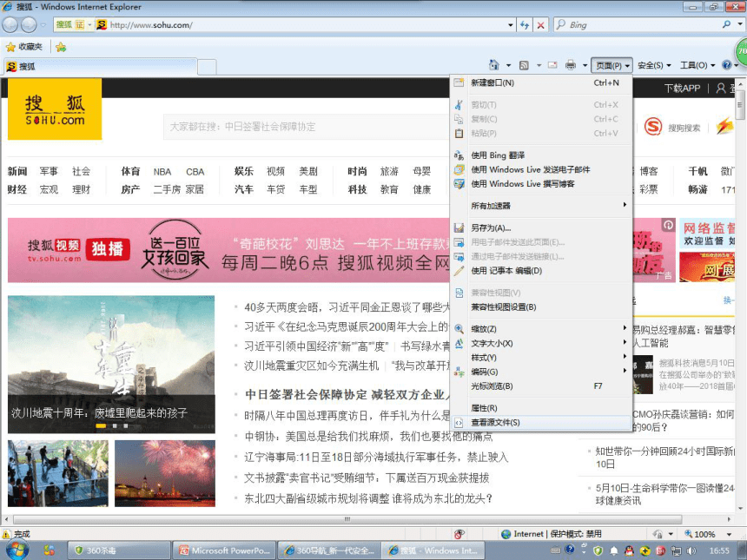The width and height of the screenshot is (747, 560).
Task: Click the user account icon in page header
Action: (721, 88)
